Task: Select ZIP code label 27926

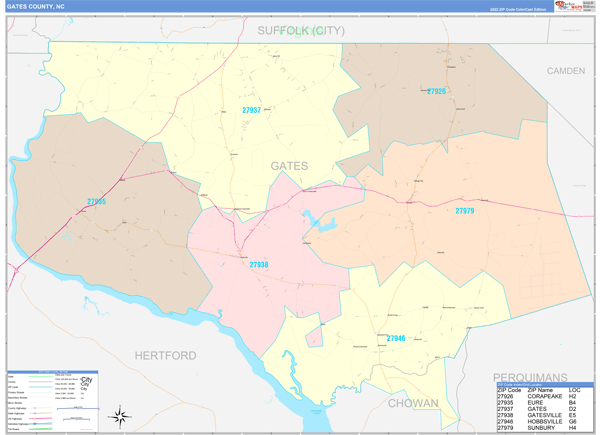Action: [x=436, y=91]
